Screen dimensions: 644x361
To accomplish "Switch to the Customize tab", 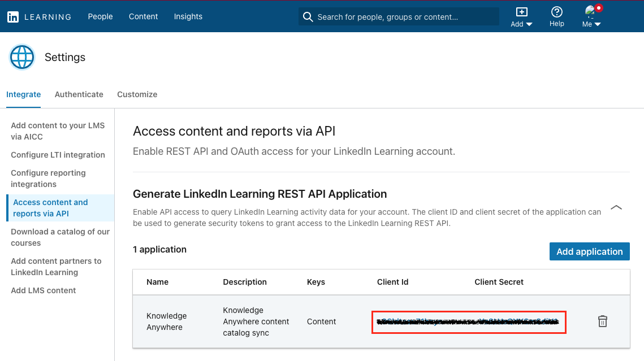I will pos(137,94).
